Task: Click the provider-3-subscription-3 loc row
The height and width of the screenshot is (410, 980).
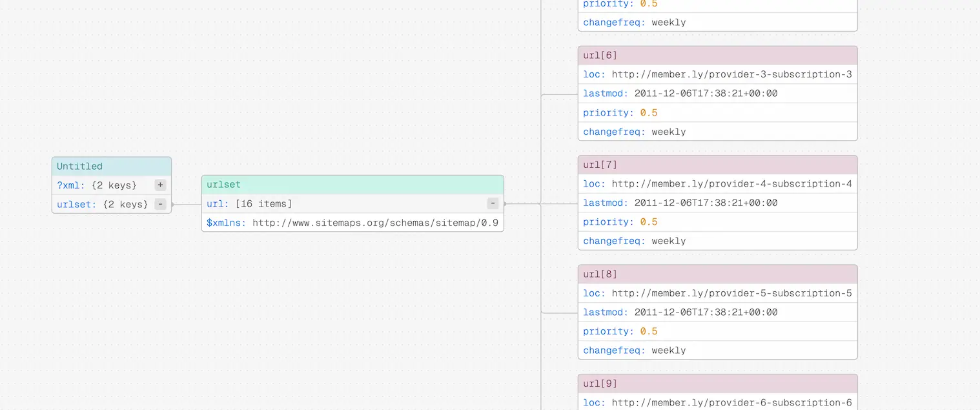Action: (x=717, y=74)
